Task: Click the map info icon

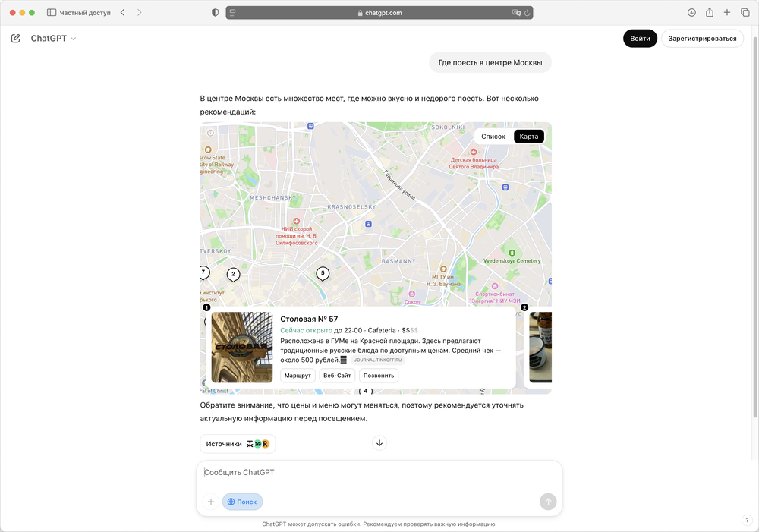Action: 210,133
